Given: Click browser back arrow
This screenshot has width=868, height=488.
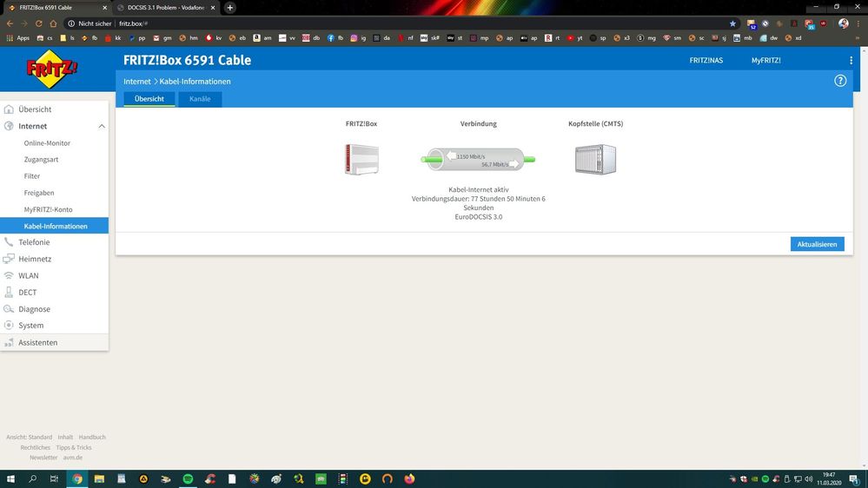Looking at the screenshot, I should (x=10, y=23).
